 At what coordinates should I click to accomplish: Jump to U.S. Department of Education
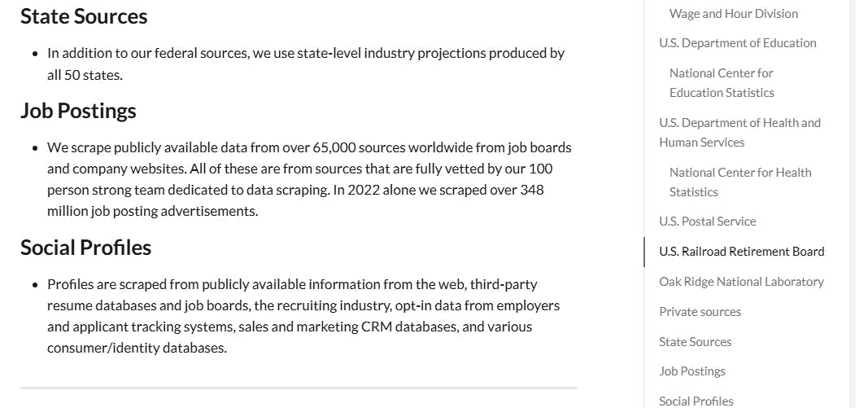[737, 43]
